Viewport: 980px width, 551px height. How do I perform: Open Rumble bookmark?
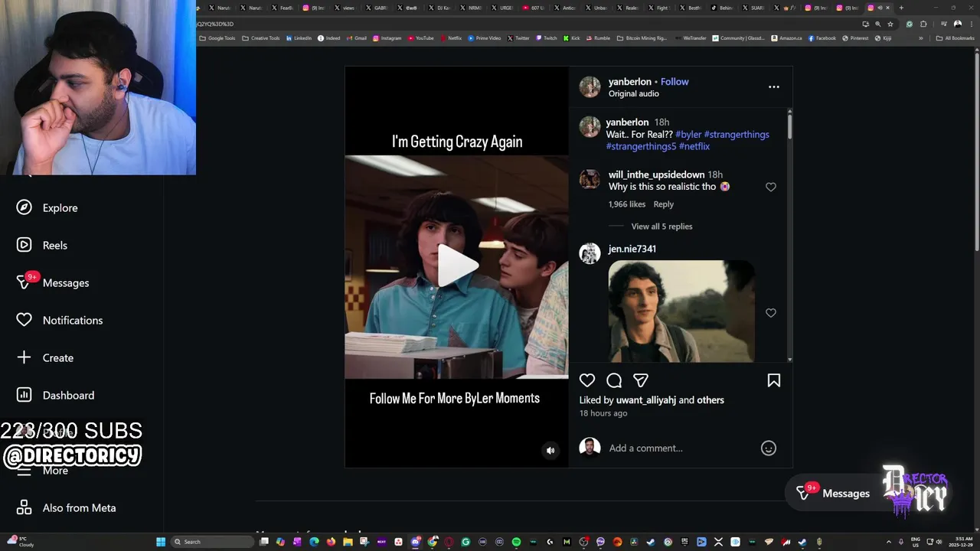coord(598,38)
